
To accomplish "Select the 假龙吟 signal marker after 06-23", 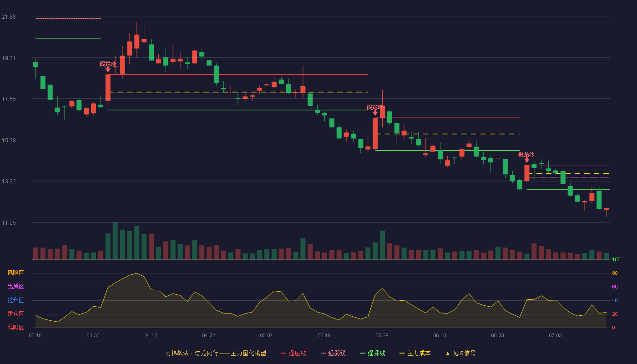I will [526, 157].
